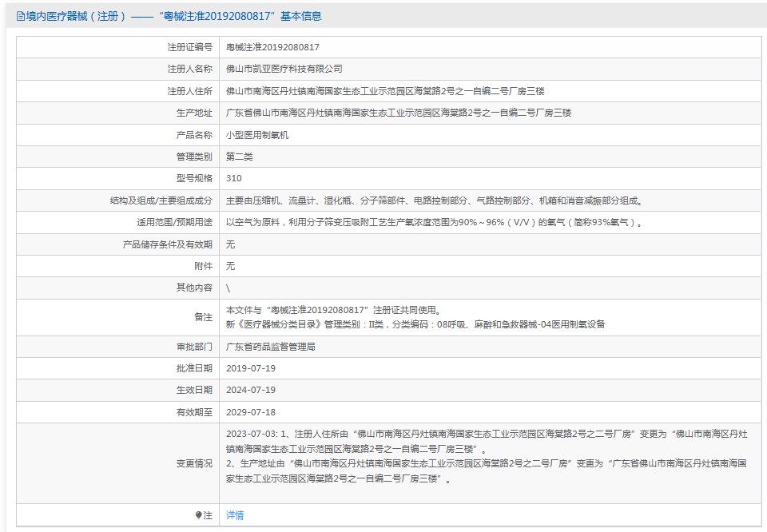Select the 第二类 value
This screenshot has height=532, width=767.
point(239,157)
